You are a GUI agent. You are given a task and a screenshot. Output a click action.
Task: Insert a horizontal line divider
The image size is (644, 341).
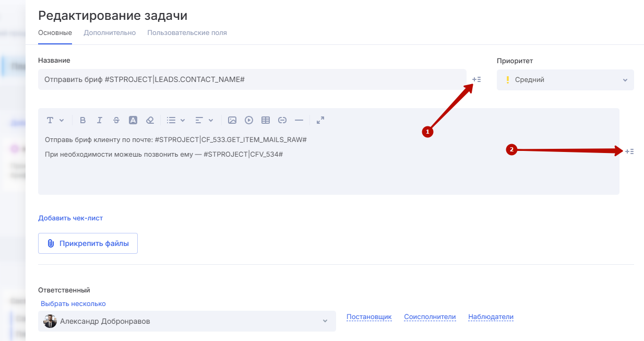pos(299,120)
